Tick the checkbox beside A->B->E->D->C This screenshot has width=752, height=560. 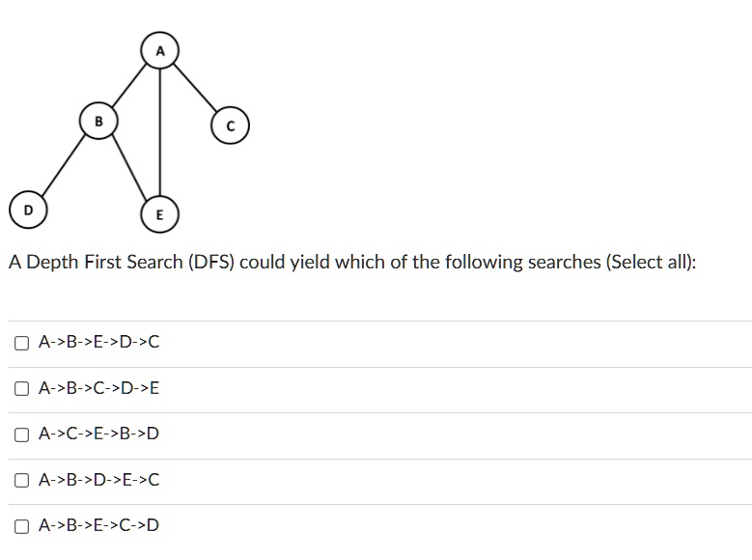pyautogui.click(x=21, y=343)
